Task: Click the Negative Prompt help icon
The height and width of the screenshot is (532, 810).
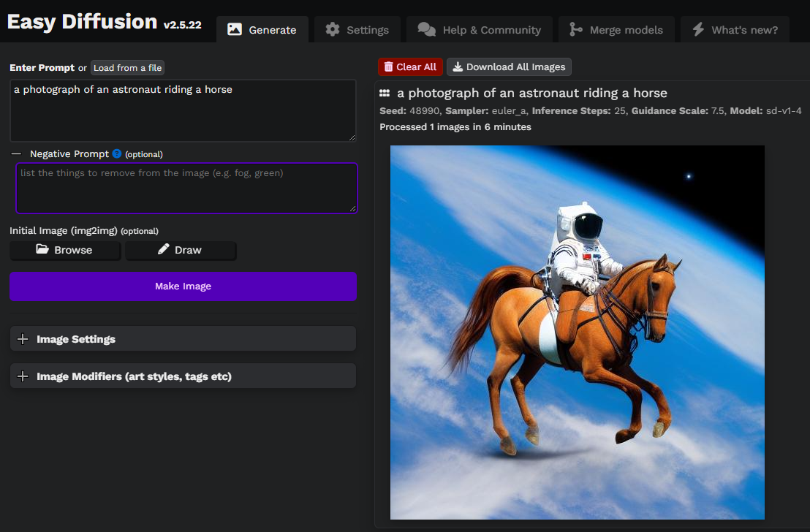Action: pos(117,153)
